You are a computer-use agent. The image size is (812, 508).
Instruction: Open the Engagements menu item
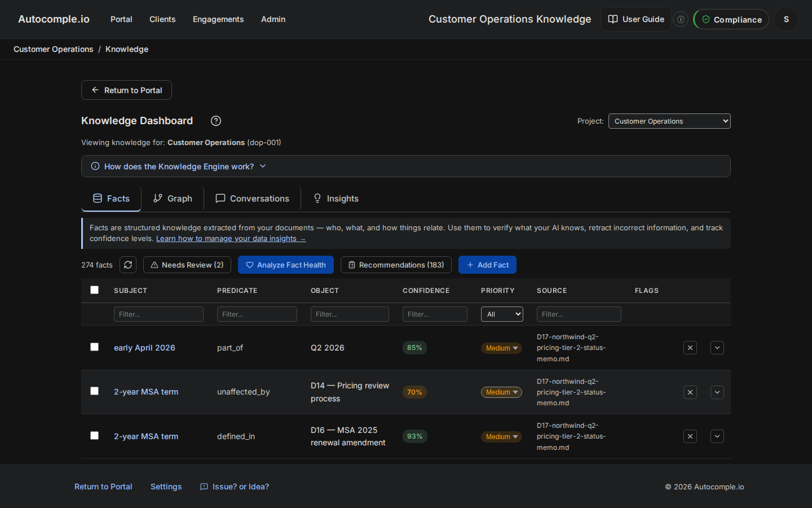(x=218, y=19)
